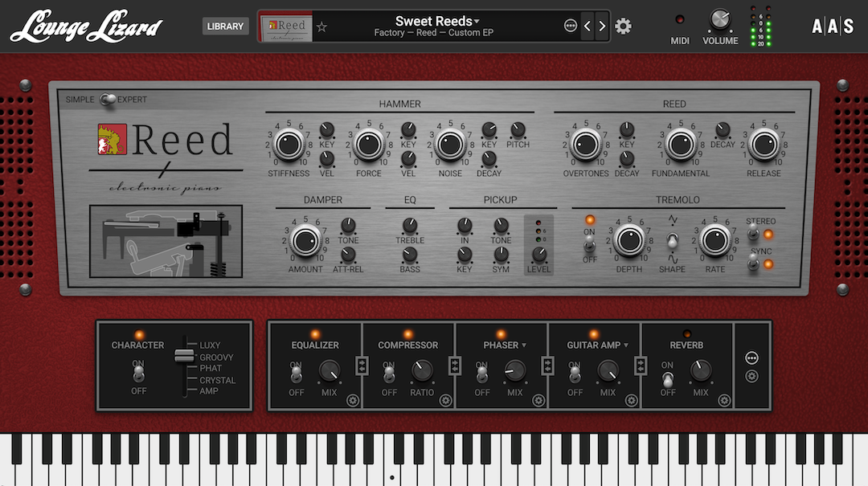Click the Reed Release knob
This screenshot has width=868, height=486.
pyautogui.click(x=764, y=145)
